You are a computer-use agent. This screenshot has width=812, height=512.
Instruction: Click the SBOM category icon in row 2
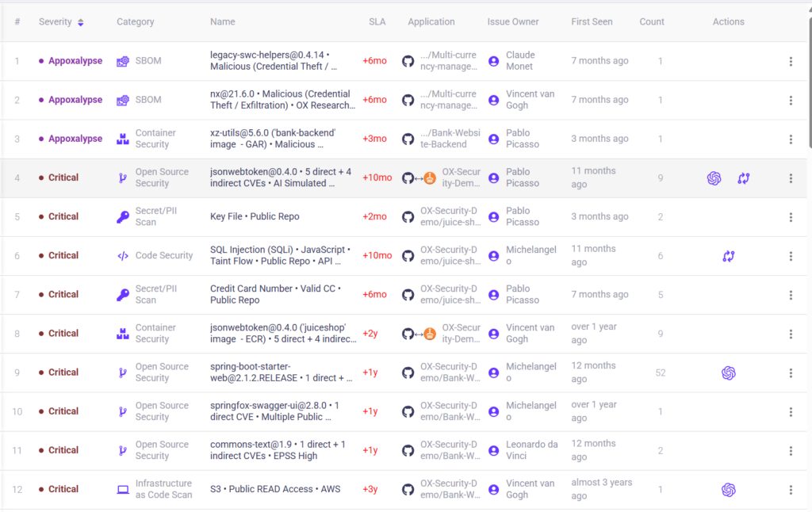click(123, 100)
